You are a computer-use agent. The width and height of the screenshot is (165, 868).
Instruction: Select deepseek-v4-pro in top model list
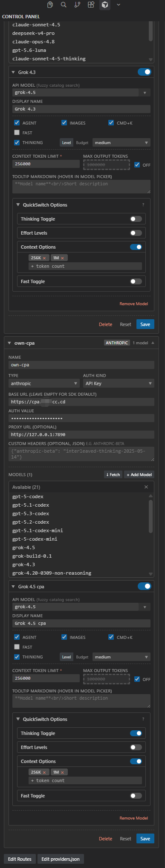coord(33,33)
